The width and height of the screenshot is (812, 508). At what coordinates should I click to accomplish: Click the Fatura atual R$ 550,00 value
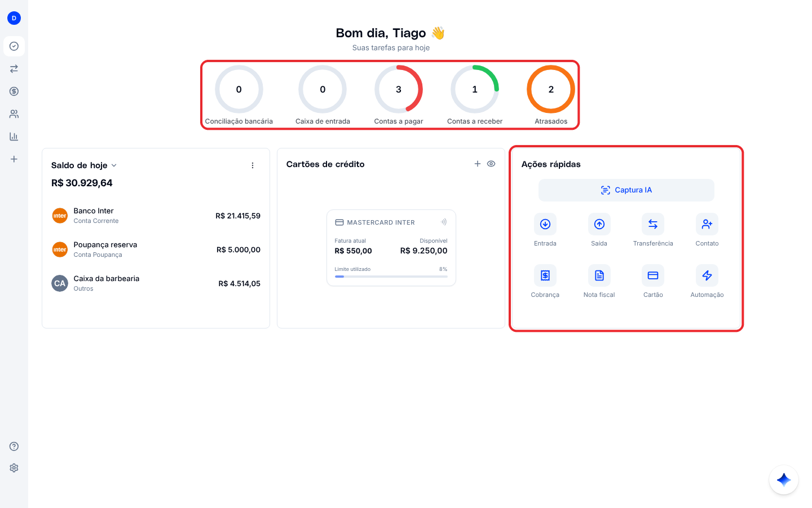click(x=354, y=251)
